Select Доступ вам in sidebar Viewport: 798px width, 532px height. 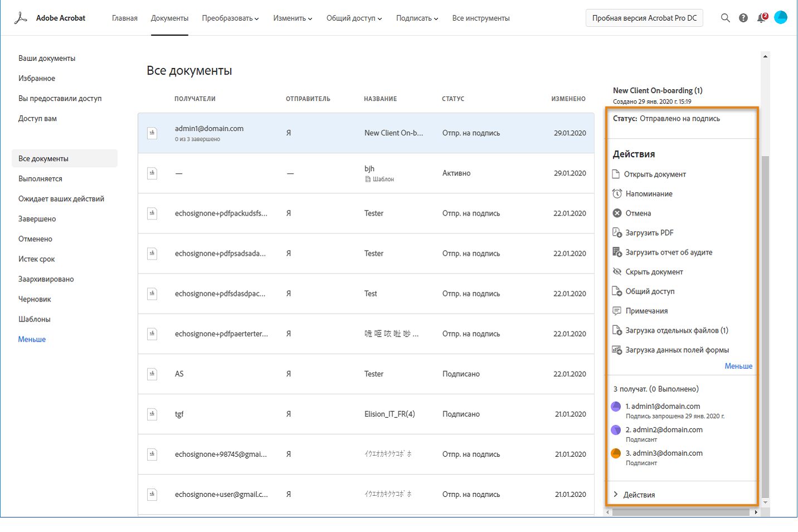37,119
